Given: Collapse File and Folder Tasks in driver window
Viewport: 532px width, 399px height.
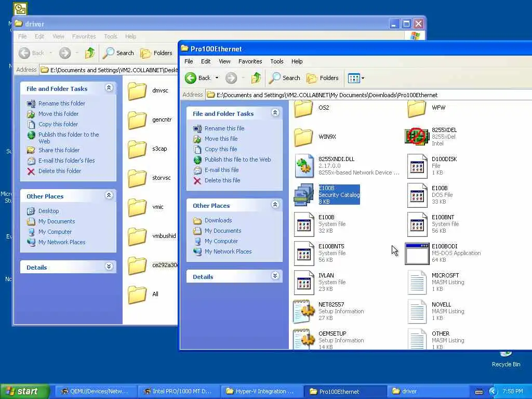Looking at the screenshot, I should coord(109,88).
